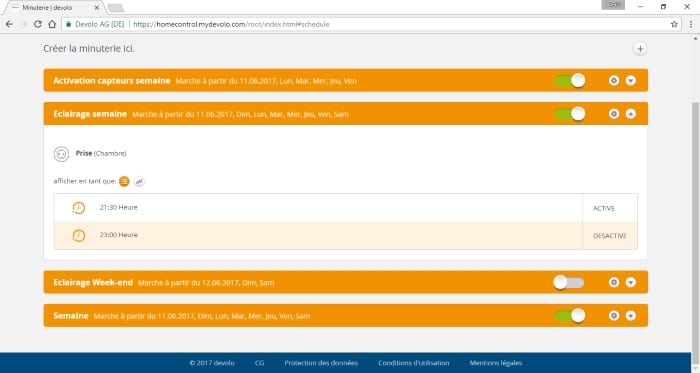Toggle off the Semaine schedule switch
The image size is (700, 373).
coord(570,315)
